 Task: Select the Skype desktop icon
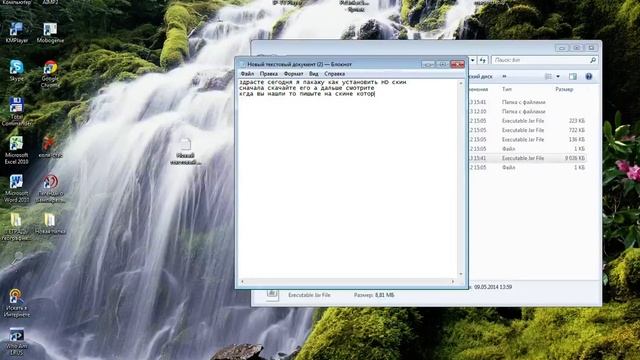(16, 70)
